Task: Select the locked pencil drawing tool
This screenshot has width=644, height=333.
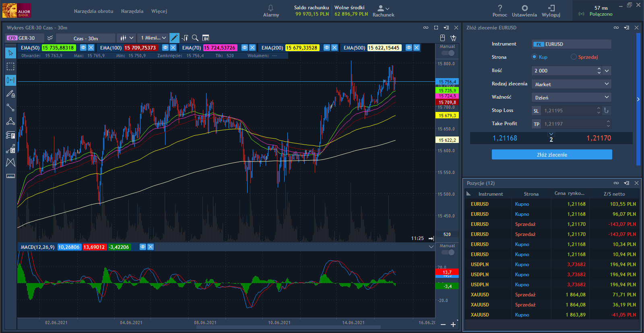Action: pyautogui.click(x=10, y=94)
